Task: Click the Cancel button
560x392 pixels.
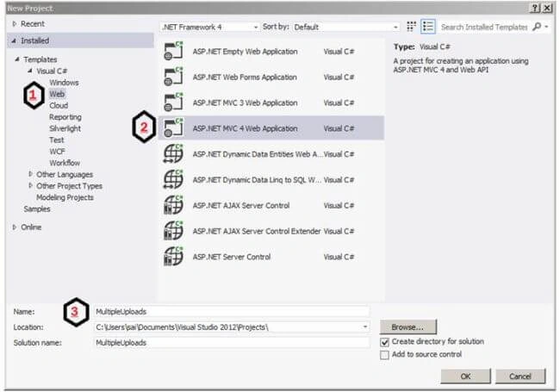Action: [520, 376]
